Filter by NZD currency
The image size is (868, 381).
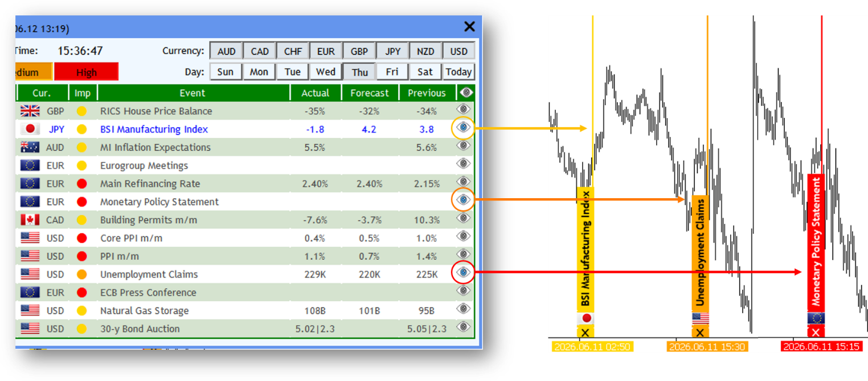click(425, 51)
